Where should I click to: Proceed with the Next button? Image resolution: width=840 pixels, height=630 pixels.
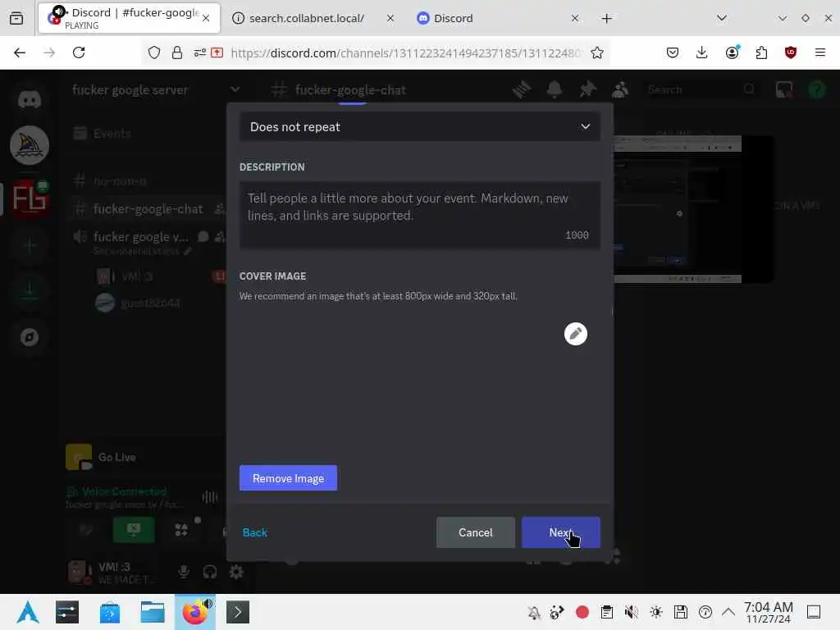[x=560, y=532]
